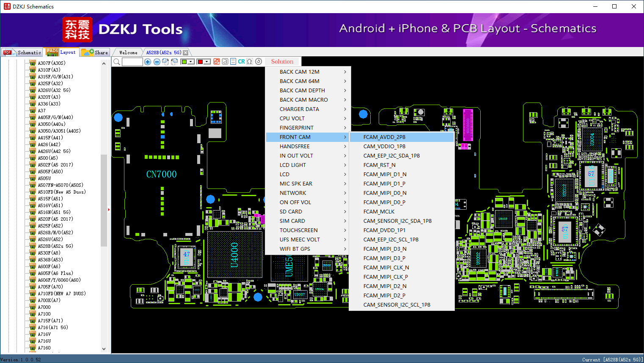Image resolution: width=644 pixels, height=363 pixels.
Task: Click the PADS icon beside A530F(A8)
Action: 33,253
